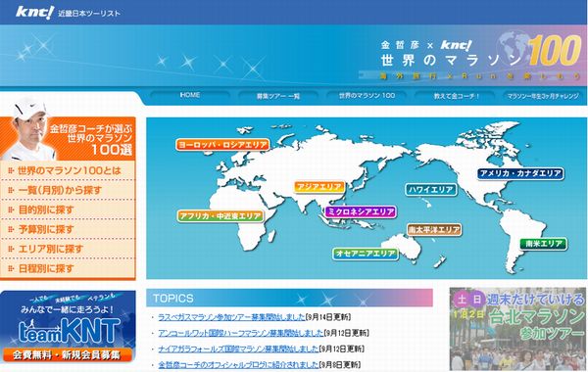Select the 南米エリア map label
Screen dimensions: 588x372
click(x=544, y=244)
